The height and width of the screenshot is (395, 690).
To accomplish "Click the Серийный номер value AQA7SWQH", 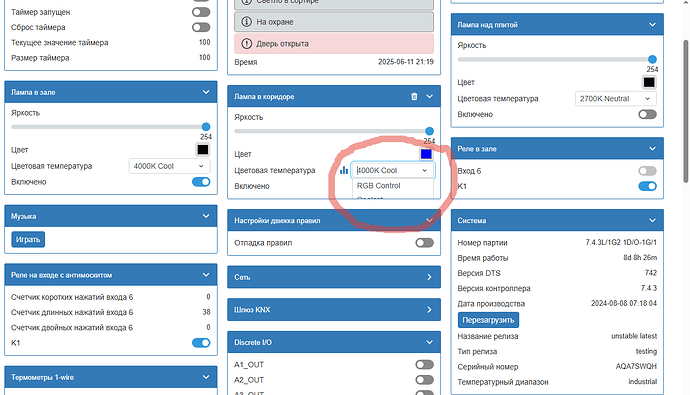I will (x=636, y=366).
